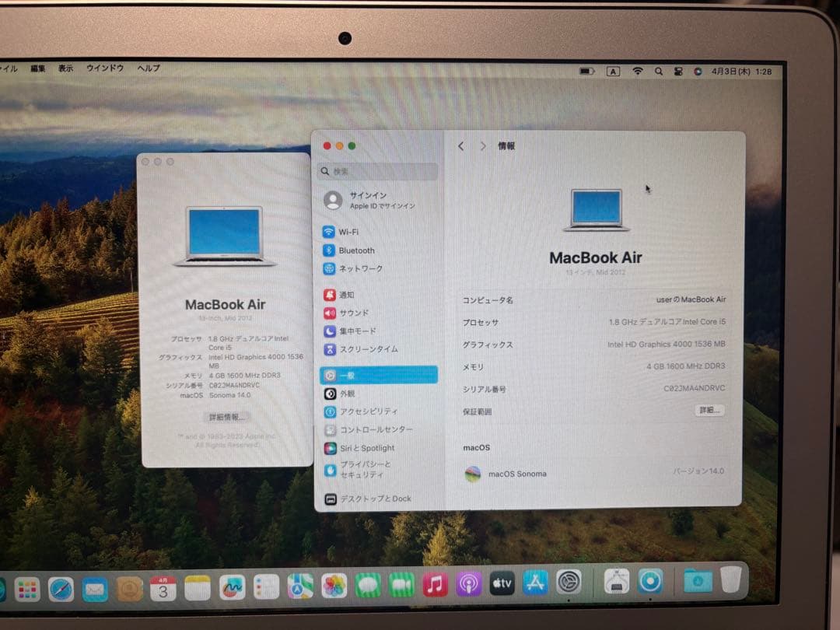The height and width of the screenshot is (630, 840).
Task: Click serial number in Settings 情報 pane
Action: pyautogui.click(x=695, y=388)
